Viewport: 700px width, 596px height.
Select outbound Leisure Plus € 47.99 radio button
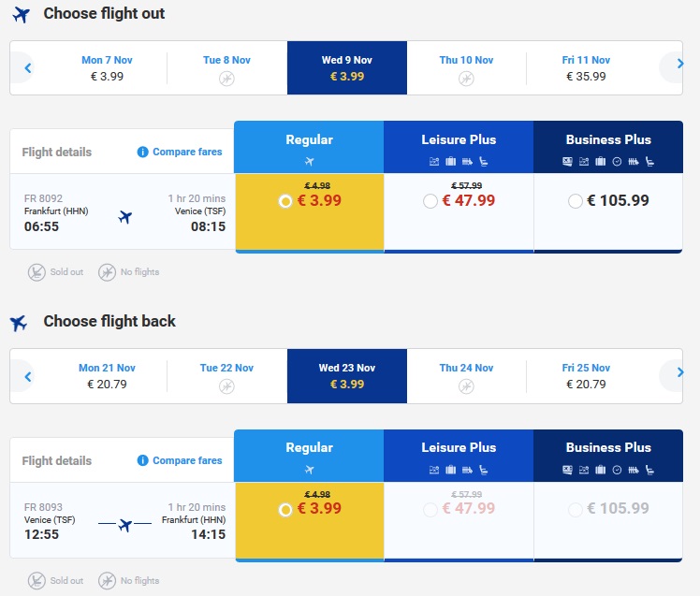click(x=430, y=201)
